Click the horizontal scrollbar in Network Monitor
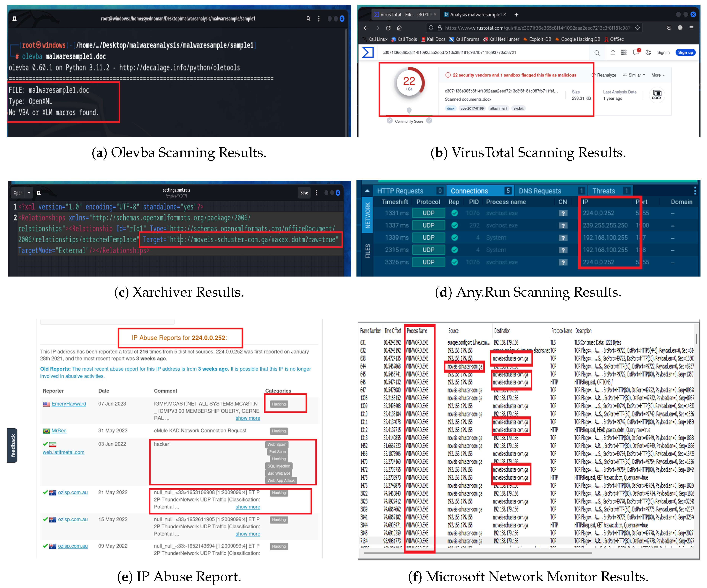The height and width of the screenshot is (588, 707). pyautogui.click(x=478, y=553)
